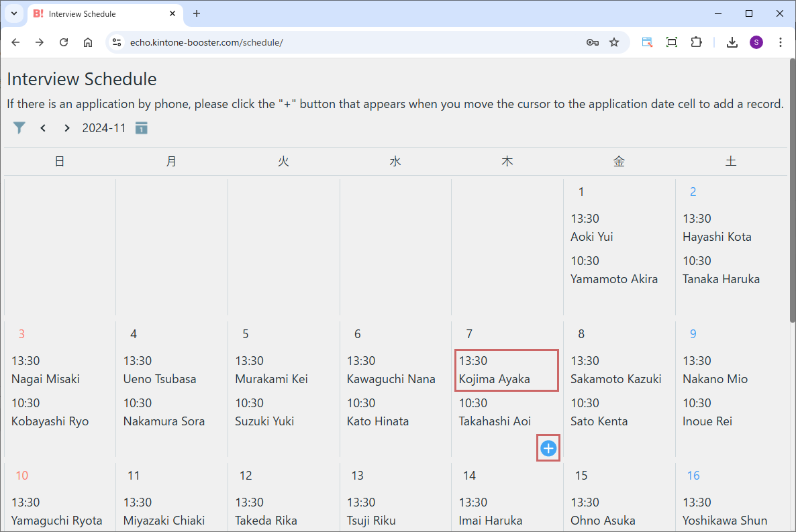The image size is (796, 532).
Task: Click the blue plus button on November 7
Action: 548,448
